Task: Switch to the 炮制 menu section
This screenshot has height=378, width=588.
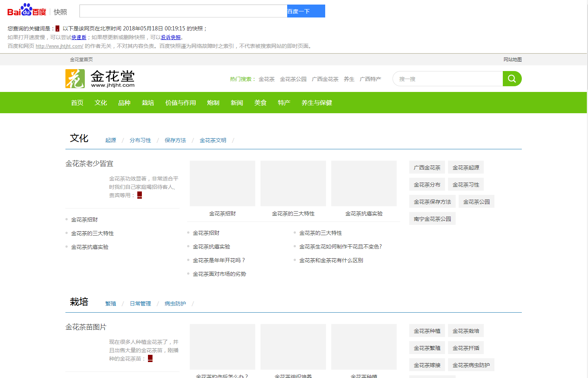Action: coord(213,103)
